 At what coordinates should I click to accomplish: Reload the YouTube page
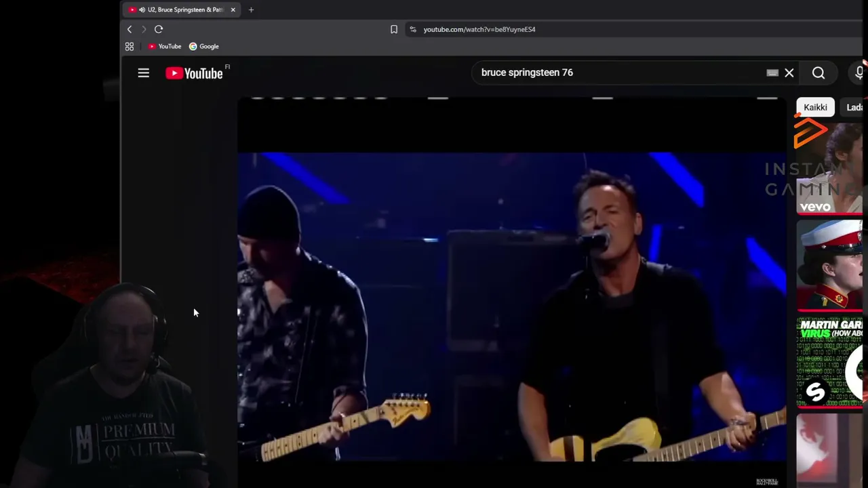point(159,29)
